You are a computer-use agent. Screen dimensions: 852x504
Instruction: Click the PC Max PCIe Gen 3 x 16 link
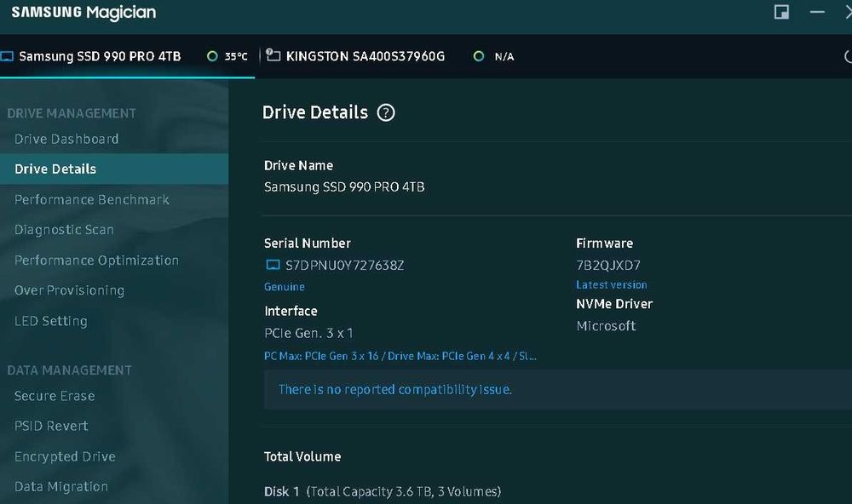[x=400, y=356]
